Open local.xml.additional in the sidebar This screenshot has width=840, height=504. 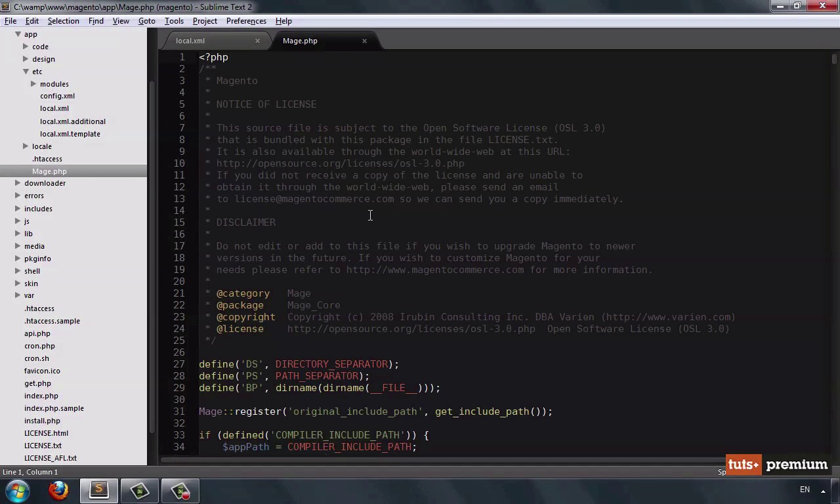(x=73, y=121)
